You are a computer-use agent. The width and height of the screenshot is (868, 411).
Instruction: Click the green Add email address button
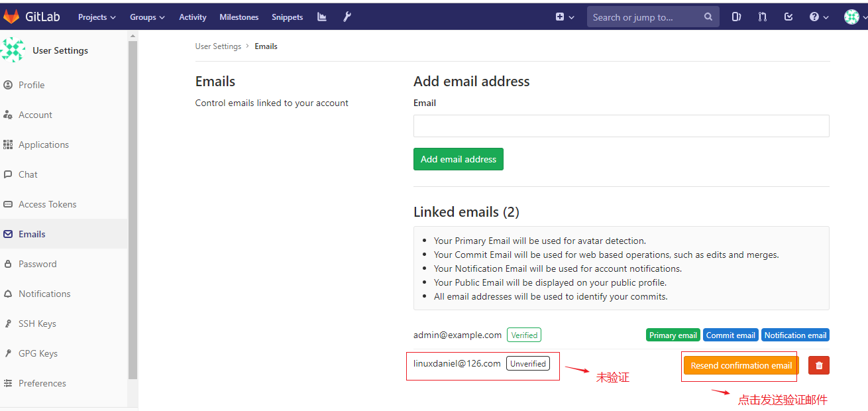point(459,159)
